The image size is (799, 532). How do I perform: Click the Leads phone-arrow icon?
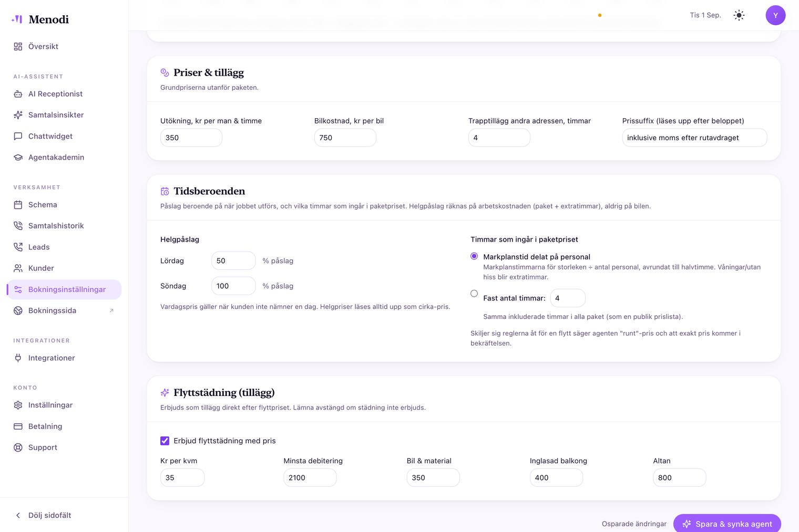pos(18,247)
